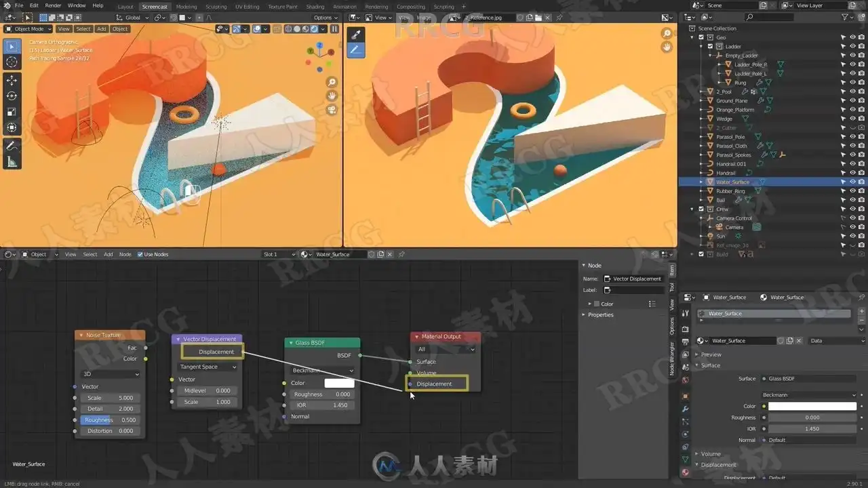
Task: Open the Material properties tab
Action: tap(686, 472)
